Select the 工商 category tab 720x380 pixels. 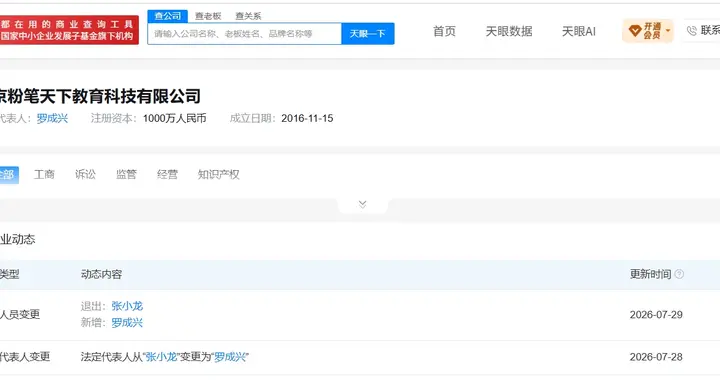44,174
